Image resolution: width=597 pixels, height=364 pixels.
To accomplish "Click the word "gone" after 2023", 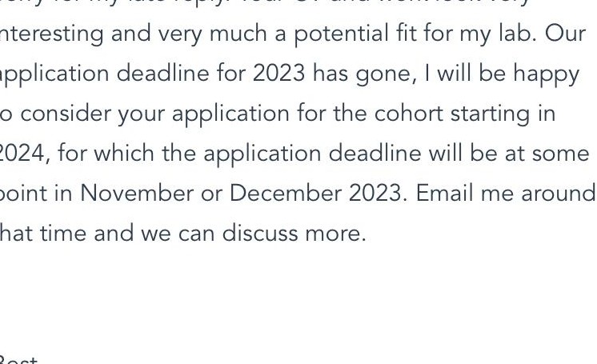I will (386, 75).
